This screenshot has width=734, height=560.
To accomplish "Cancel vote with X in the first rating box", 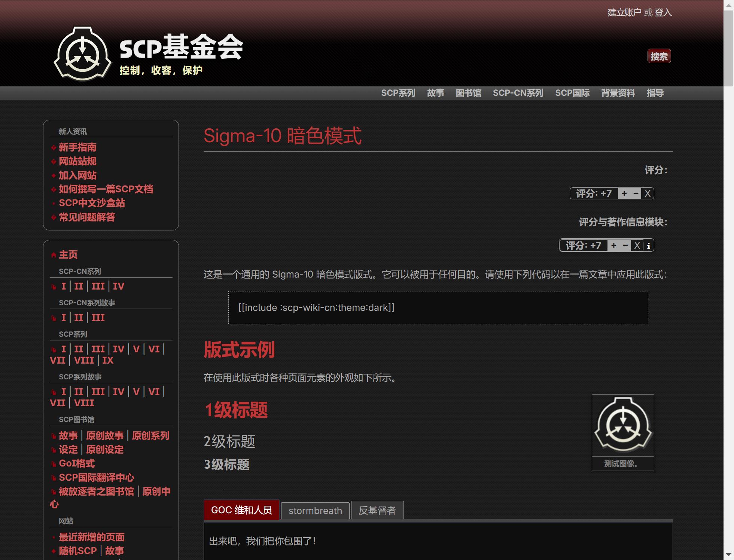I will click(x=648, y=193).
